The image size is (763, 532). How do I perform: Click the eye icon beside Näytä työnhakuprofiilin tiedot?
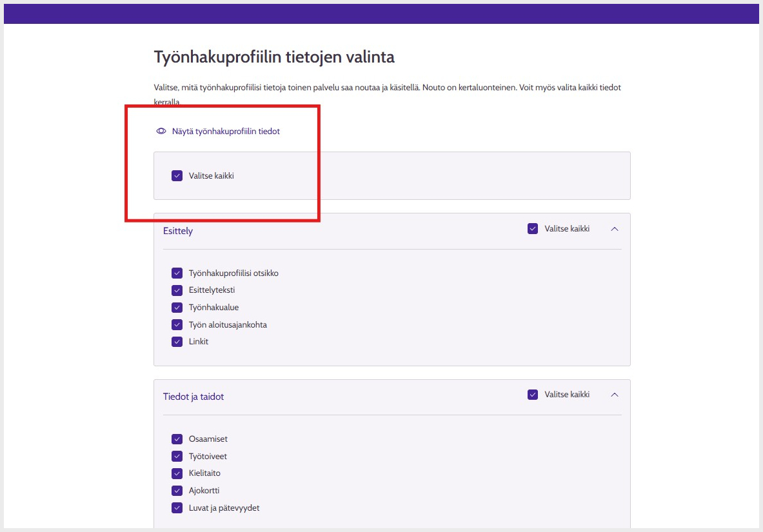(x=161, y=131)
